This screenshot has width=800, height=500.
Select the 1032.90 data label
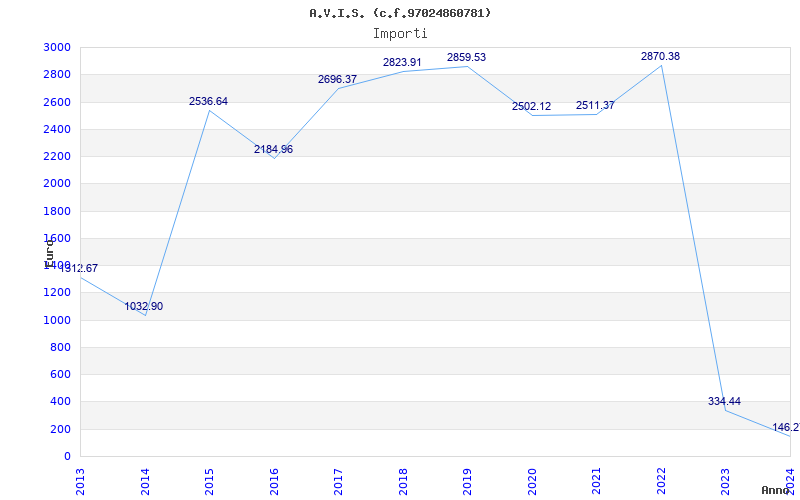click(144, 307)
